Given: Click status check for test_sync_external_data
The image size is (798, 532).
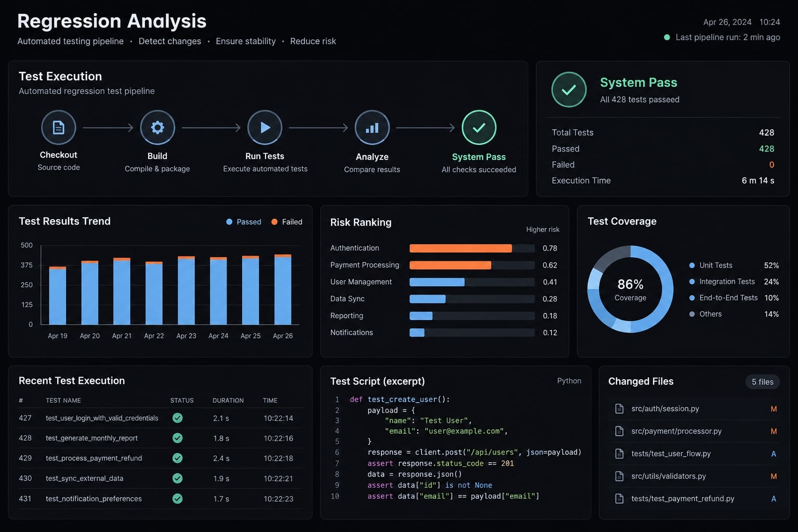Looking at the screenshot, I should coord(178,478).
